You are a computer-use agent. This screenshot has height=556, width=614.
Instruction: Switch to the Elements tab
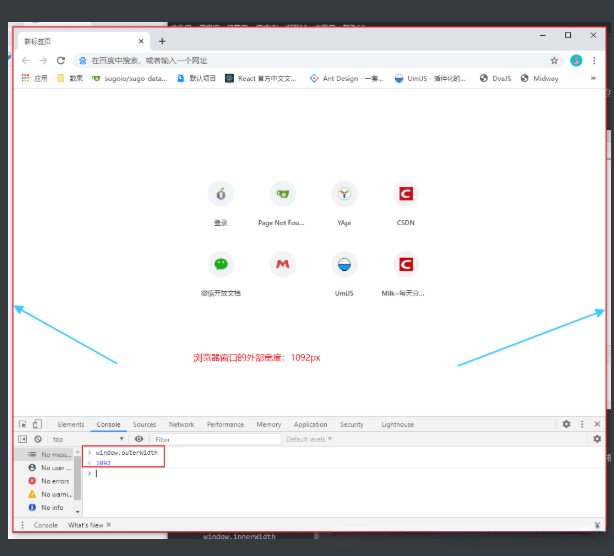pos(70,424)
